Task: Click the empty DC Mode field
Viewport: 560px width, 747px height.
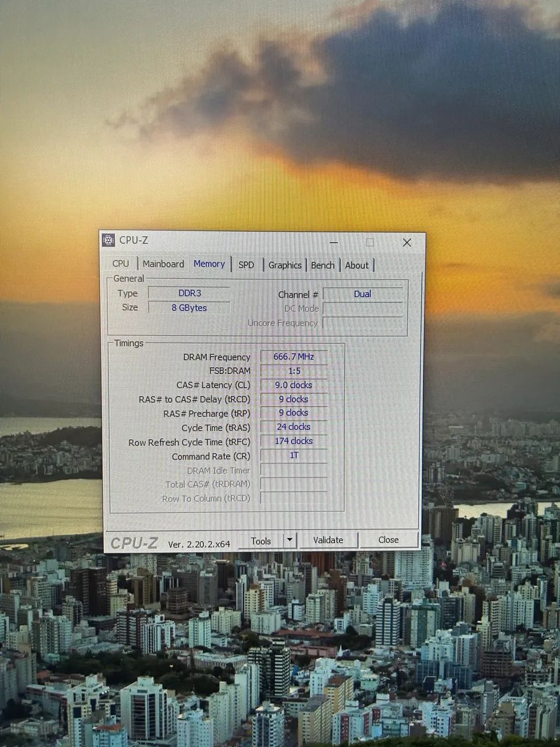Action: [362, 309]
